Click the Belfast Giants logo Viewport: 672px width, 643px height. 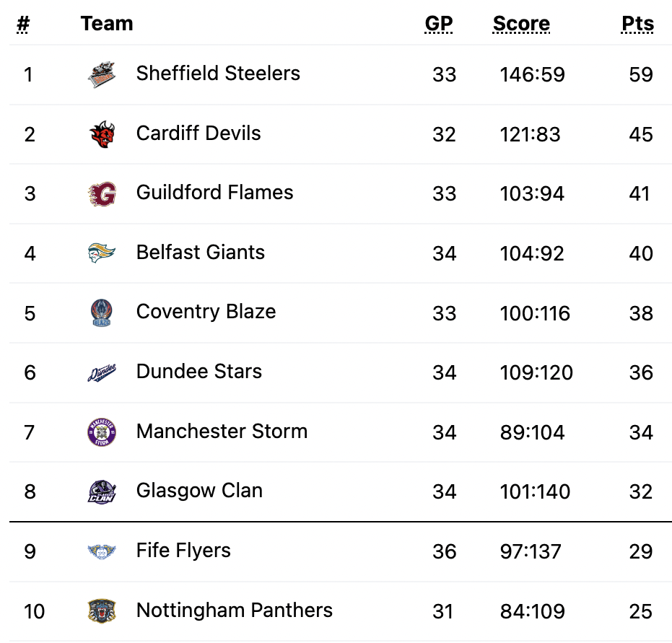pos(102,253)
